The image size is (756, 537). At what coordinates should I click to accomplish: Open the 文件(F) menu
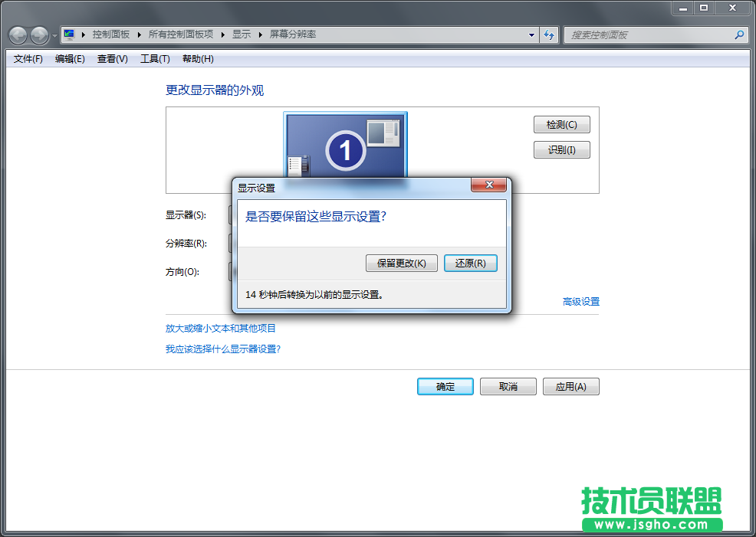pos(27,58)
